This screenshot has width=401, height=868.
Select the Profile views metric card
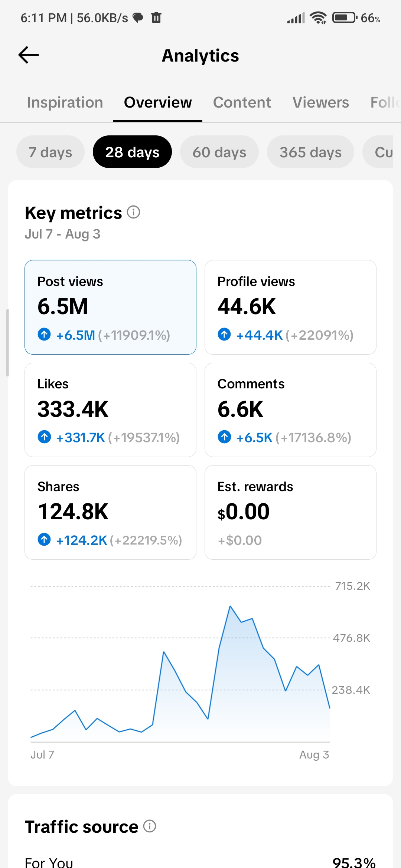click(290, 307)
